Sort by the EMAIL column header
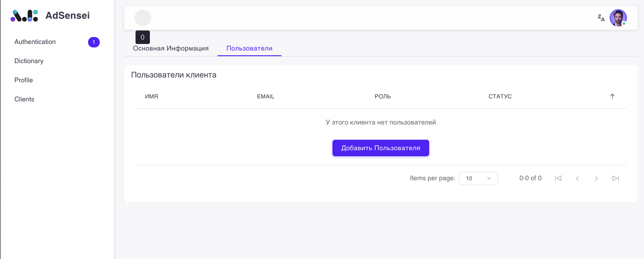 click(265, 96)
